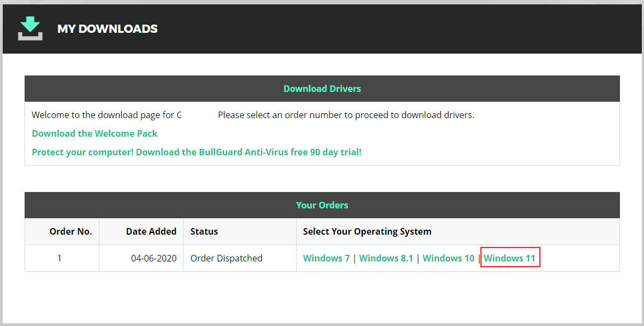The image size is (644, 326).
Task: Select the Download Drivers section header
Action: 322,89
